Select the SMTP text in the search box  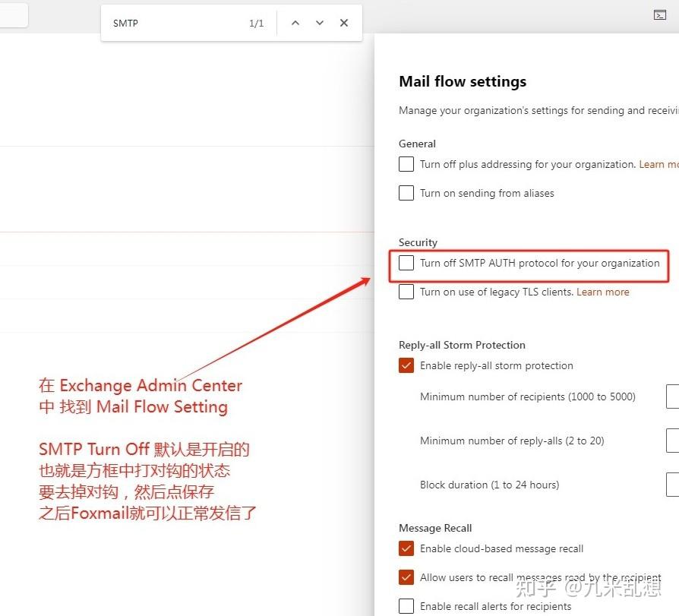coord(125,22)
